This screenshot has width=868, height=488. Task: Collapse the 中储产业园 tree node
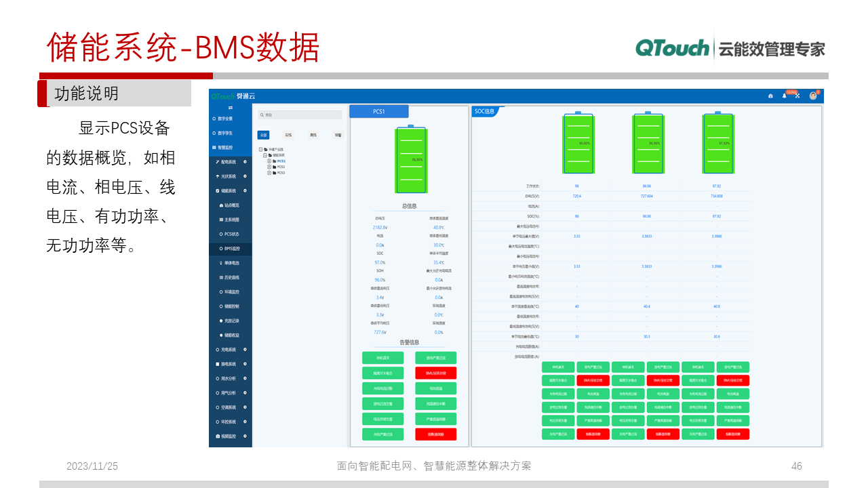coord(261,148)
